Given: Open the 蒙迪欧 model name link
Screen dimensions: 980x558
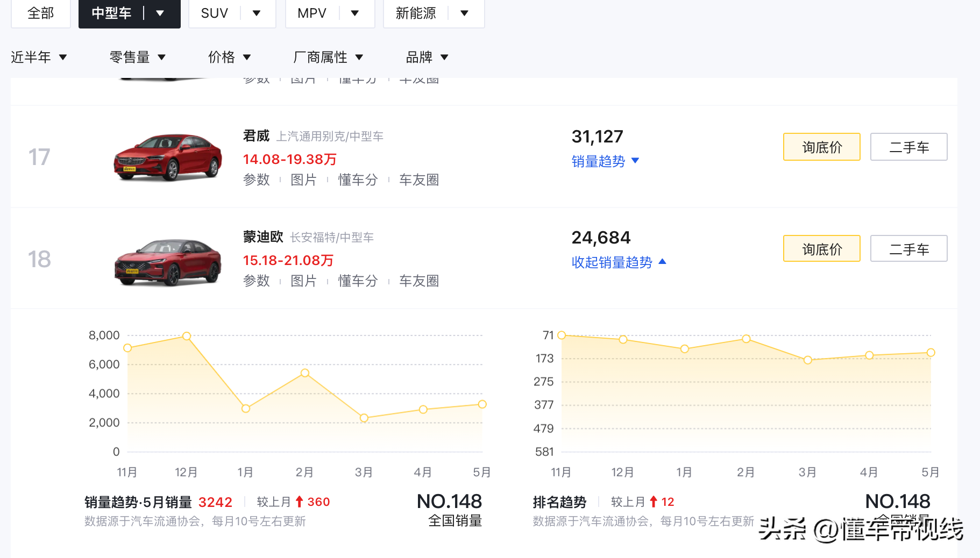Looking at the screenshot, I should [263, 237].
